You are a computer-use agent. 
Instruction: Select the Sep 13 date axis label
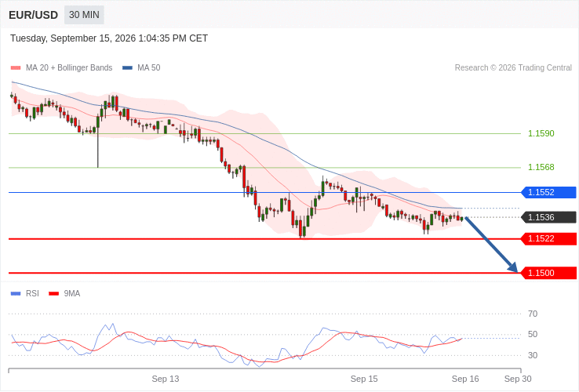pyautogui.click(x=166, y=379)
